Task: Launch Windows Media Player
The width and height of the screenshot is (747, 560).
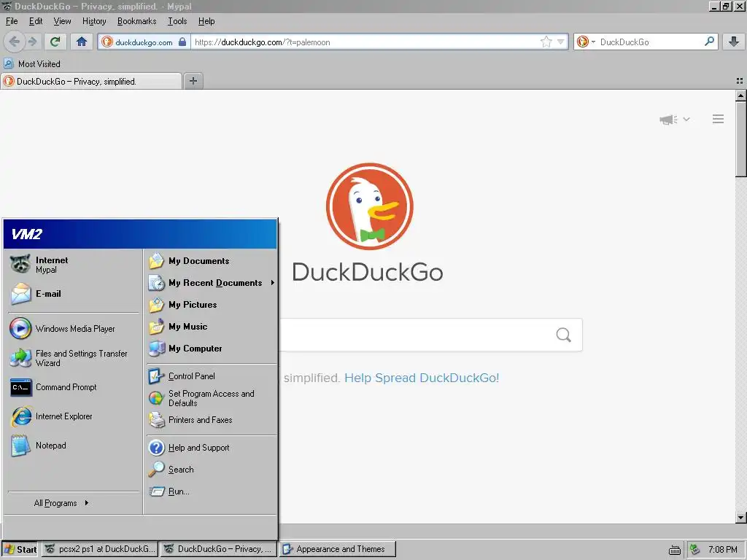Action: [73, 329]
